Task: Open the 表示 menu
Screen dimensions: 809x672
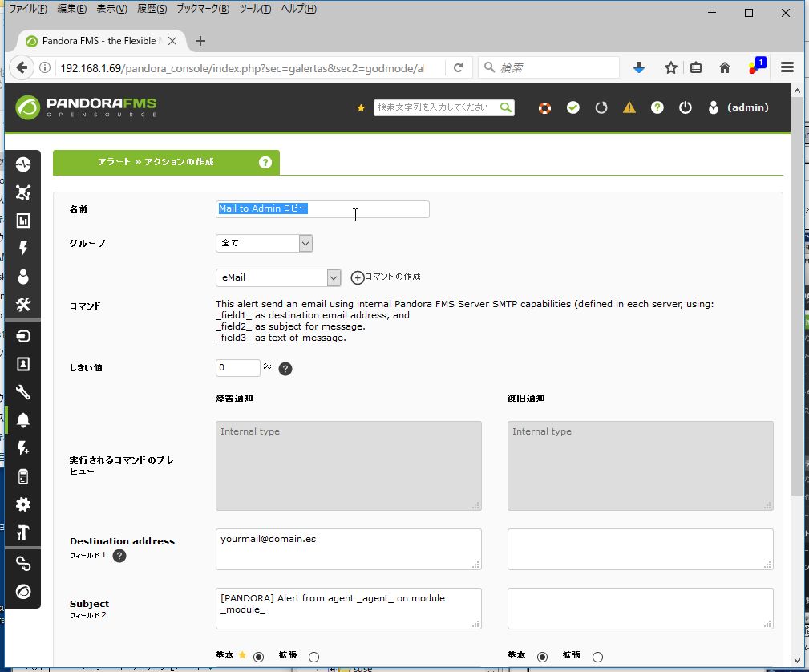Action: (x=112, y=9)
